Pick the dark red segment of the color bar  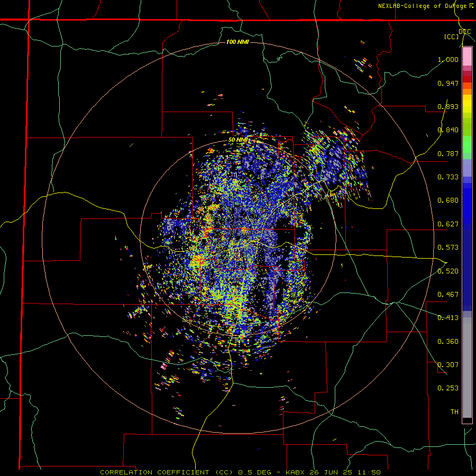pyautogui.click(x=467, y=79)
